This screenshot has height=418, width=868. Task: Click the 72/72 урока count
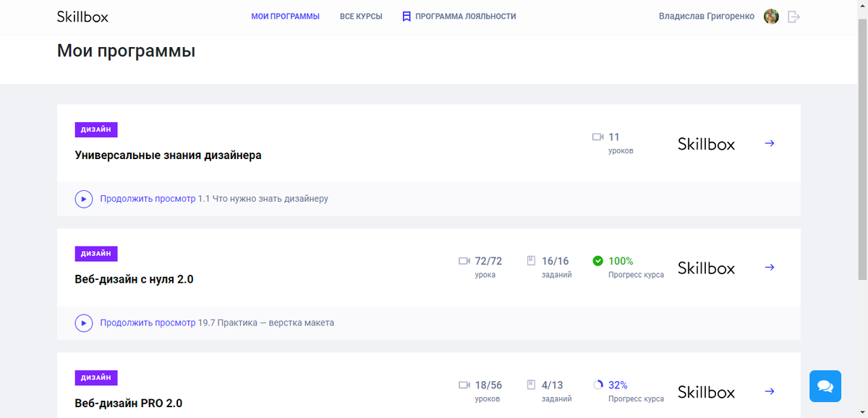(488, 267)
